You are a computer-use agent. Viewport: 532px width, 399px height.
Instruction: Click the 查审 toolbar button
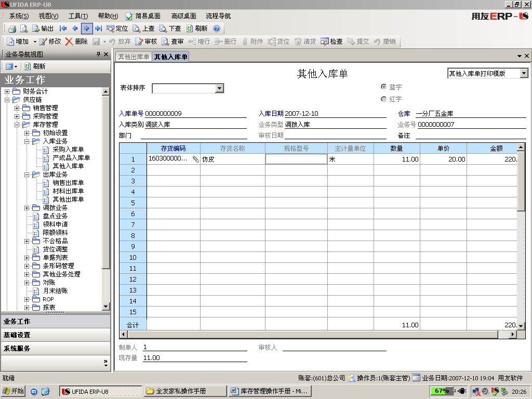(172, 42)
